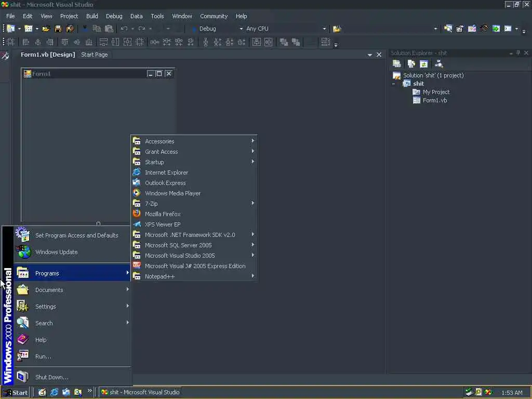
Task: Select Form1.vb in Solution Explorer
Action: [435, 100]
